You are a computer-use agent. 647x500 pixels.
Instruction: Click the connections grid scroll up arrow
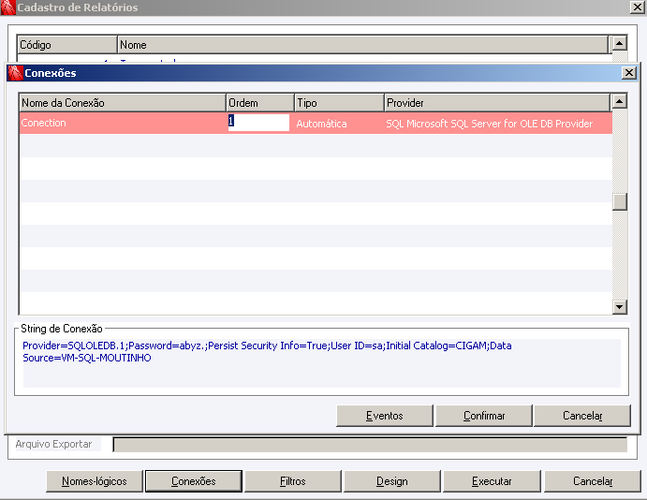[619, 101]
